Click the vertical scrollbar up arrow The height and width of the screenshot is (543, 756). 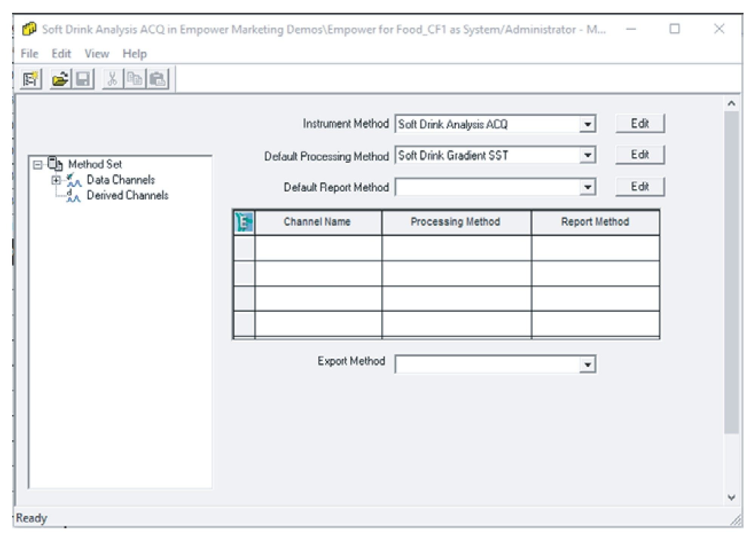click(731, 103)
